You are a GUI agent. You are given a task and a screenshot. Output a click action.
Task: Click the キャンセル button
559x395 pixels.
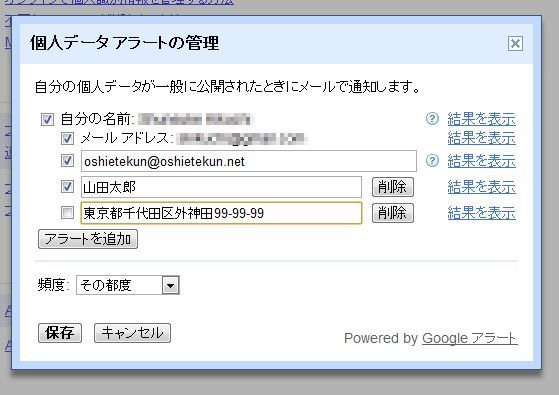click(x=132, y=333)
